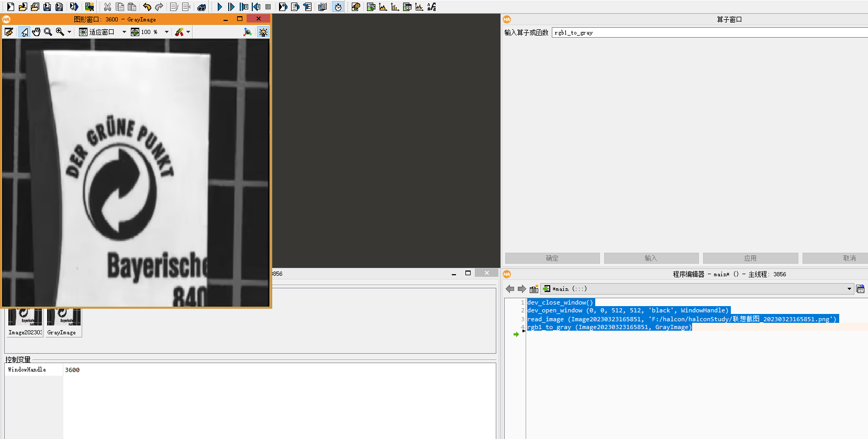Click the editor options icon beside procedure dropdown

(860, 289)
